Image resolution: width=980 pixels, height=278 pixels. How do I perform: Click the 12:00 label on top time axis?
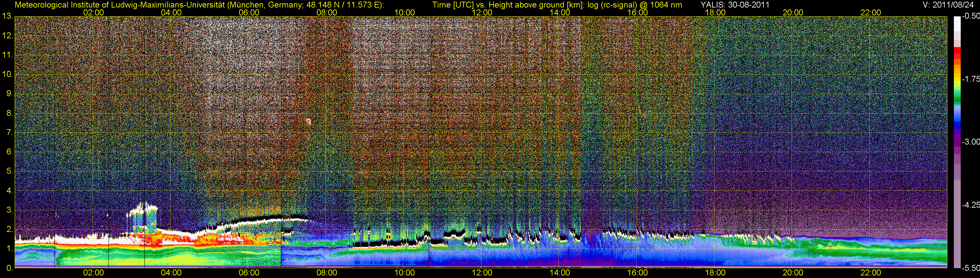pos(482,12)
